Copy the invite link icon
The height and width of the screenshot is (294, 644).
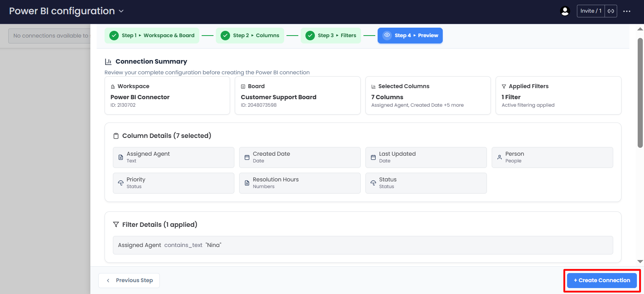tap(611, 11)
